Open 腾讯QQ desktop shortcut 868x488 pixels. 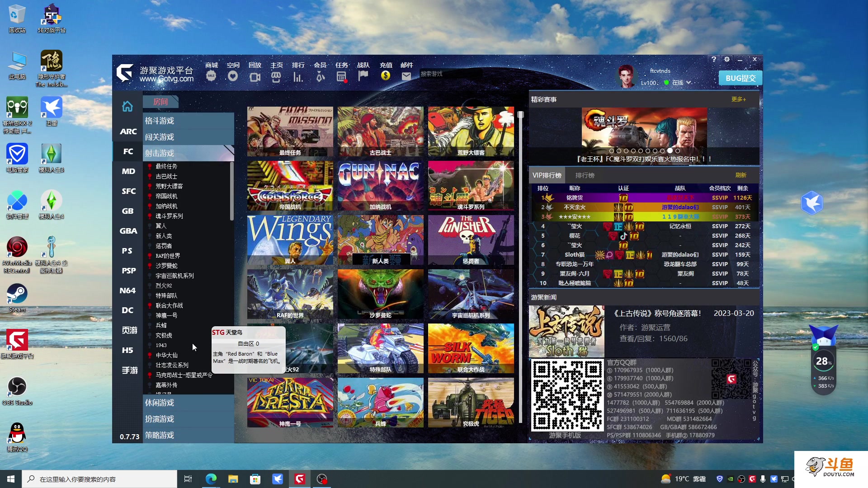(x=17, y=437)
